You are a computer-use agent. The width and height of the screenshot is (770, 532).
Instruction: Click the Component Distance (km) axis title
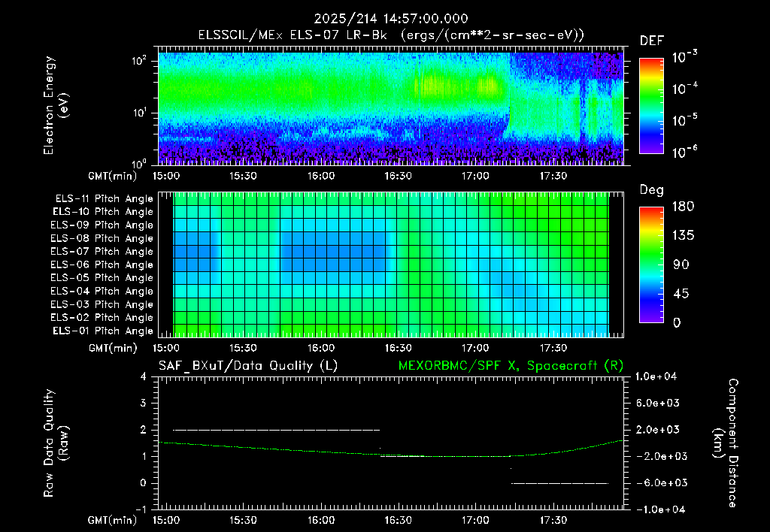tap(726, 443)
